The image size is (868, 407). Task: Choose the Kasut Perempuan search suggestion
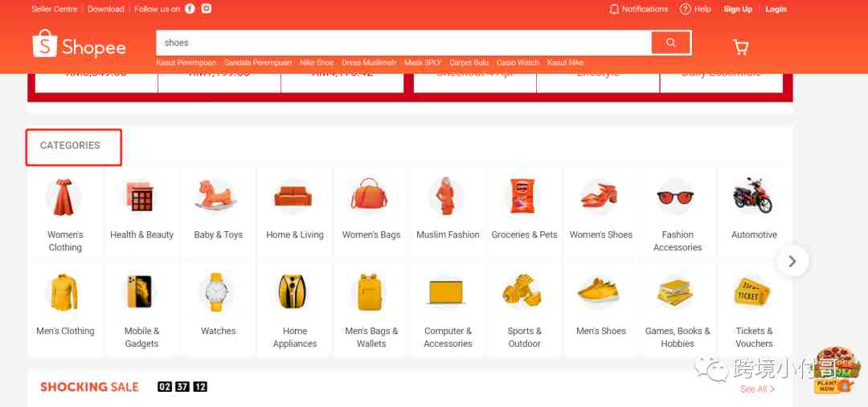click(186, 63)
